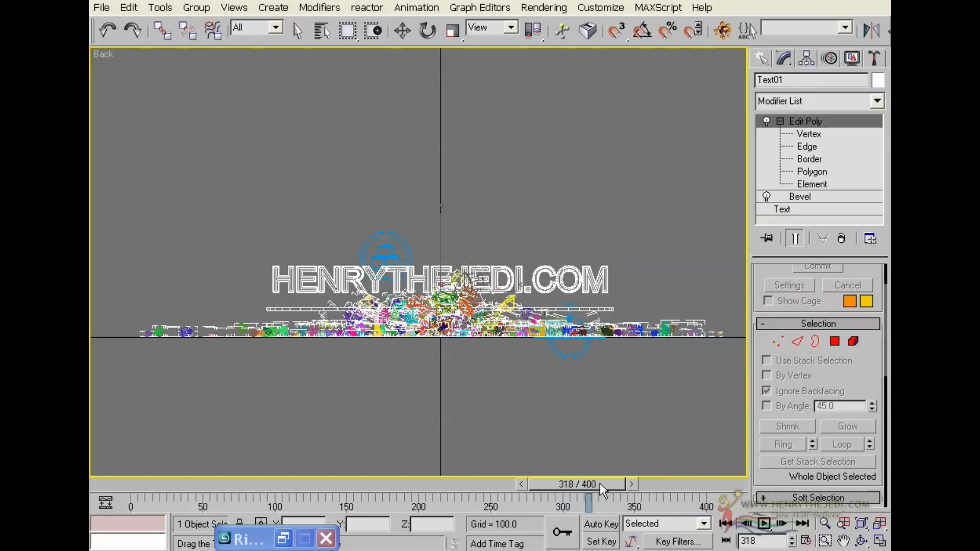The image size is (980, 551).
Task: Open the Graph Editors menu
Action: 480,8
